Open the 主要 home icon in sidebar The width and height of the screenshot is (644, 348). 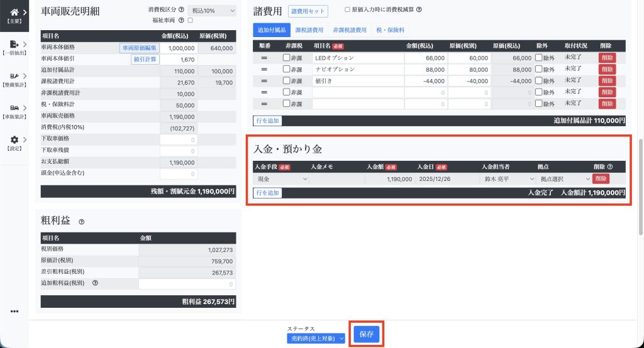coord(14,13)
